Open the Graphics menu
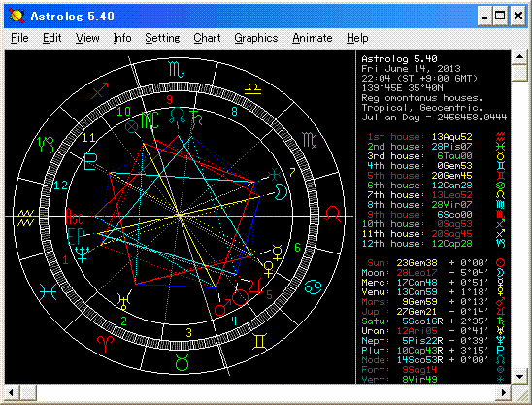Image resolution: width=532 pixels, height=405 pixels. pyautogui.click(x=256, y=38)
